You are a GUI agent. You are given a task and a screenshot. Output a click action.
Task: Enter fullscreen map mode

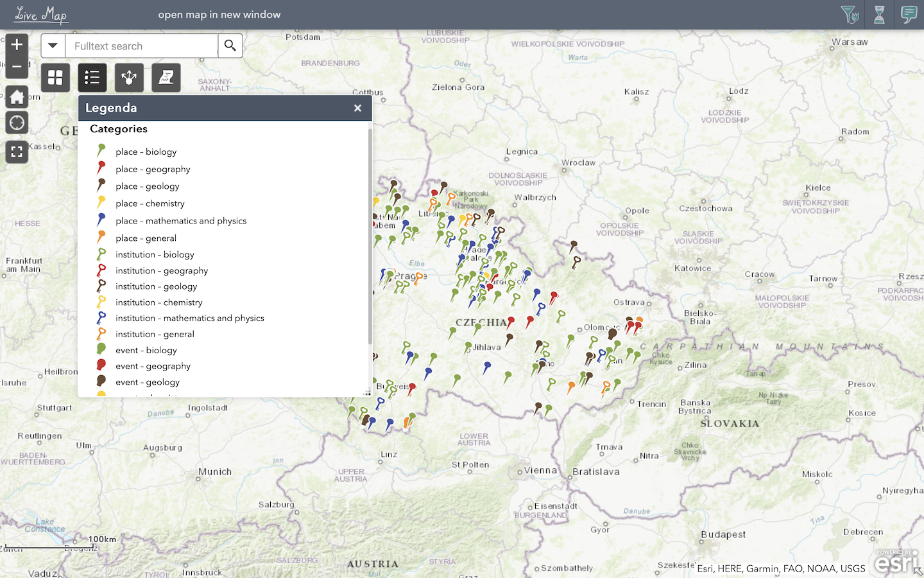[x=17, y=152]
